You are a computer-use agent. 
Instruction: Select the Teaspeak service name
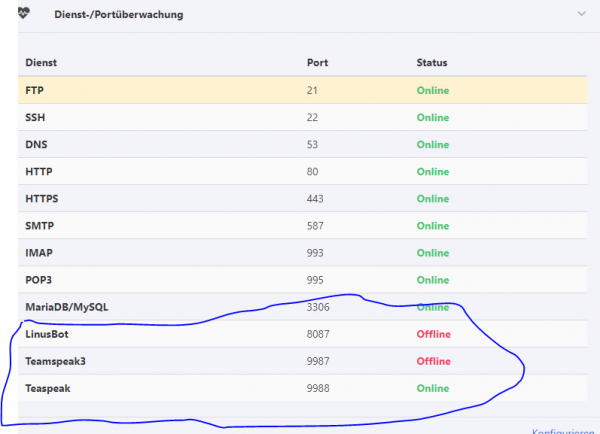pyautogui.click(x=48, y=388)
